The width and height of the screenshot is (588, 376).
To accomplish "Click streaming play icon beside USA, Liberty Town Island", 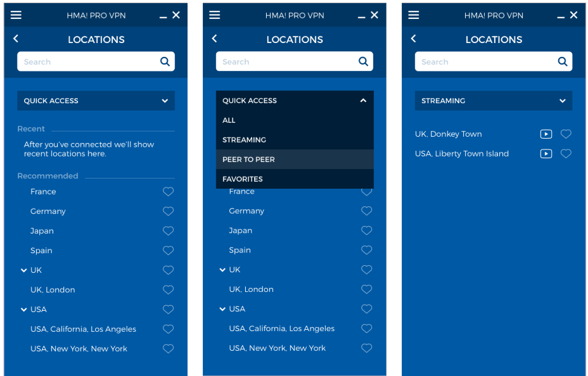I will point(546,154).
